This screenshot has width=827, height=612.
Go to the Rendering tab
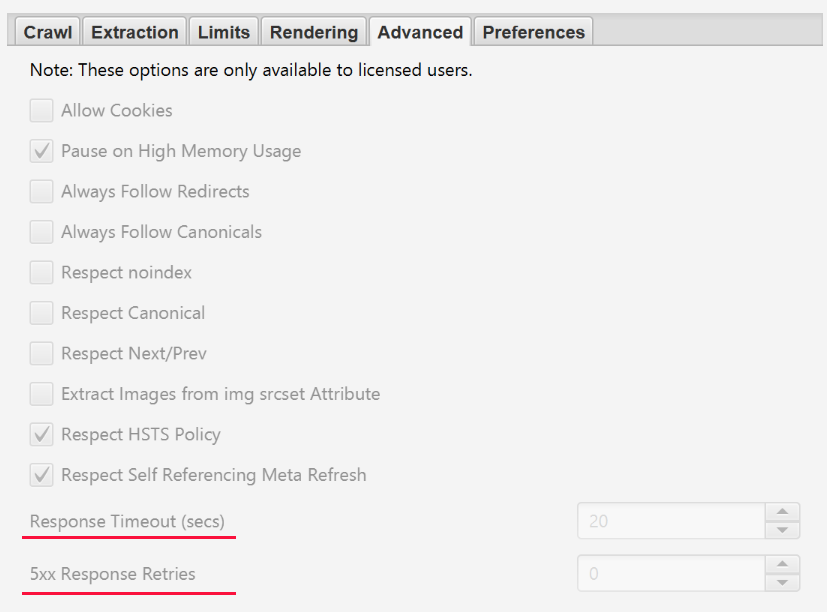313,32
